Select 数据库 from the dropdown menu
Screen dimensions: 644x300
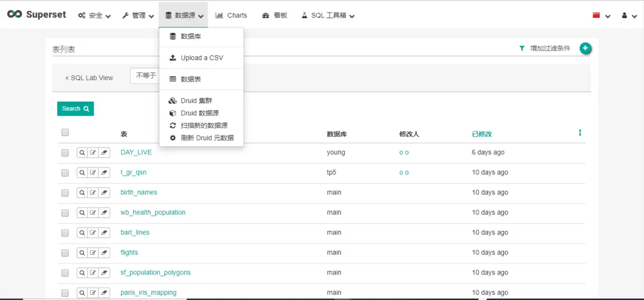tap(201, 36)
